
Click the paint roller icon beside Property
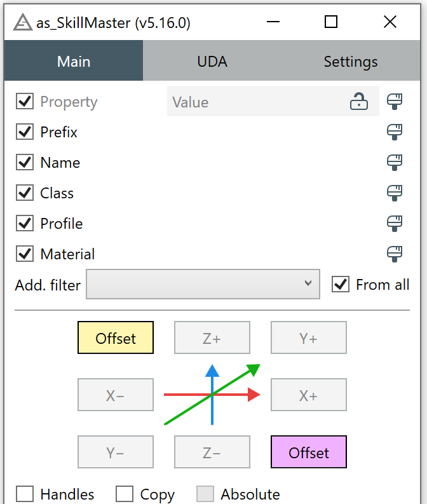click(395, 102)
